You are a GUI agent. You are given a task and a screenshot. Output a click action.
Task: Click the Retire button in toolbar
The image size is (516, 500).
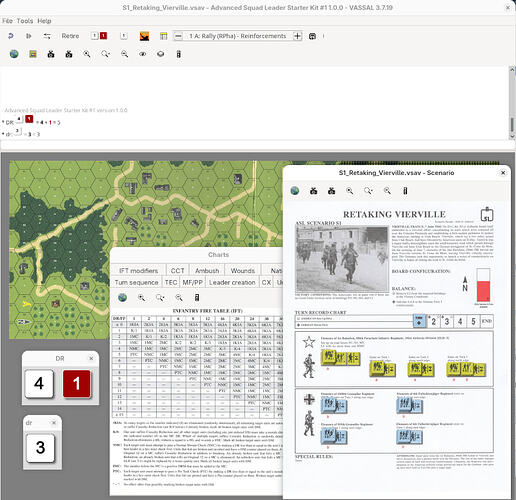pyautogui.click(x=70, y=36)
